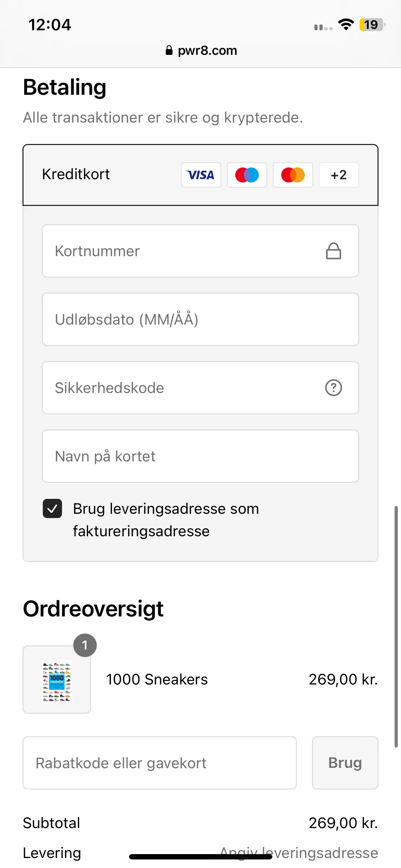Click the Brug discount button
This screenshot has width=401, height=868.
click(x=345, y=763)
